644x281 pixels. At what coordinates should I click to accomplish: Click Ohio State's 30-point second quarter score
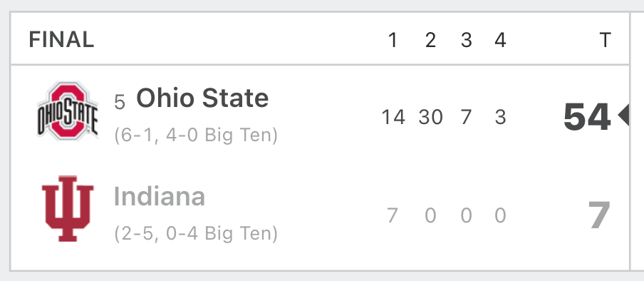tap(431, 117)
